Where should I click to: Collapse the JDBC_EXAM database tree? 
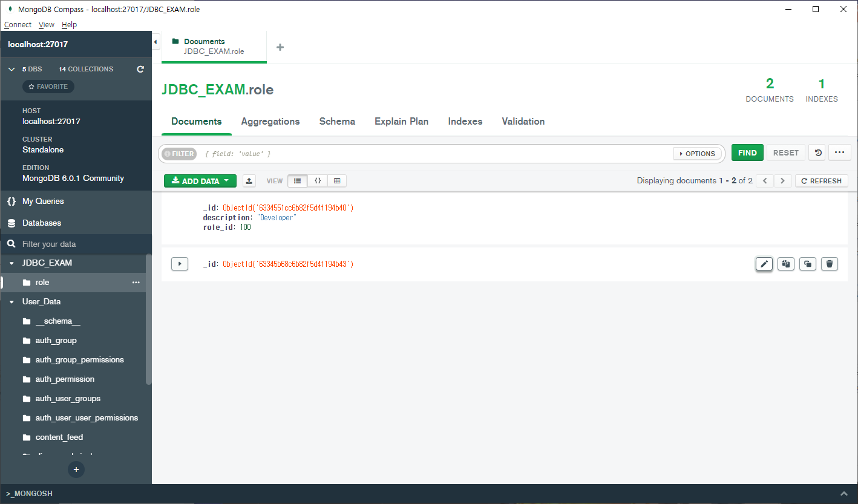pos(11,263)
